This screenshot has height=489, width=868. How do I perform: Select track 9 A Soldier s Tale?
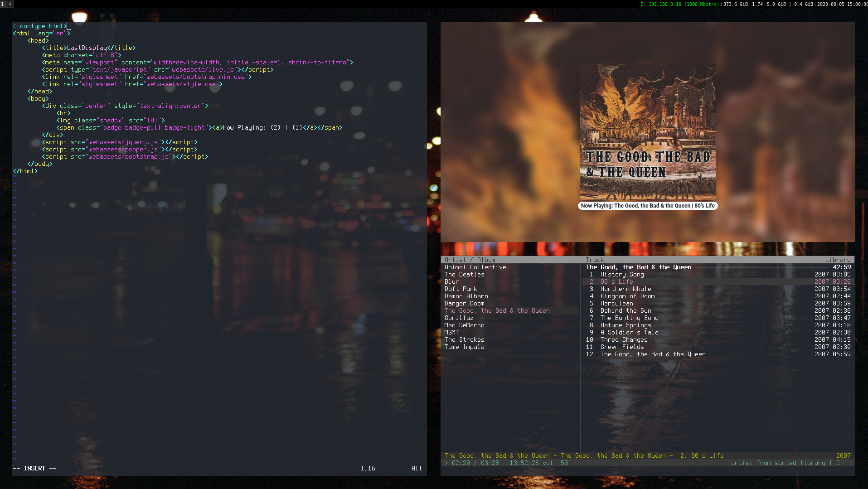coord(718,333)
